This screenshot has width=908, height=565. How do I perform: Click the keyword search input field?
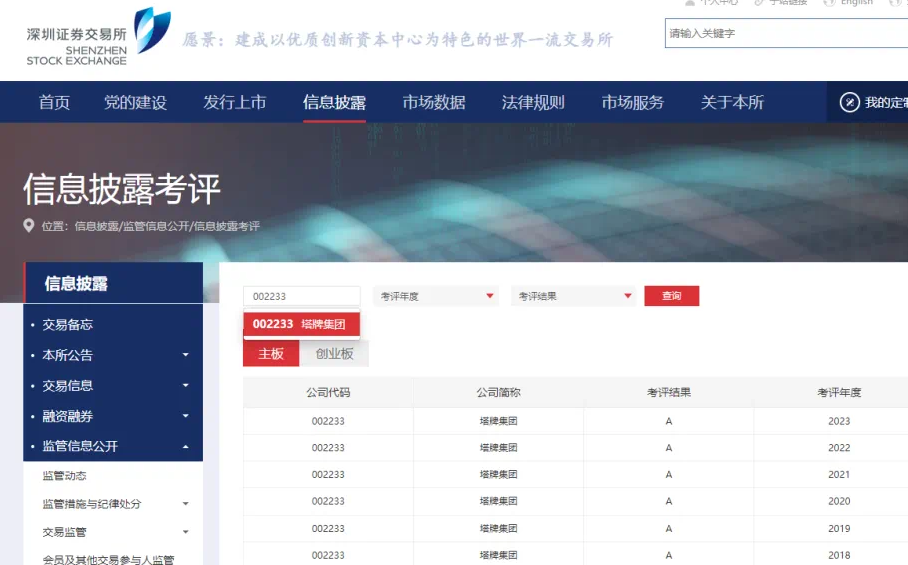click(x=786, y=33)
